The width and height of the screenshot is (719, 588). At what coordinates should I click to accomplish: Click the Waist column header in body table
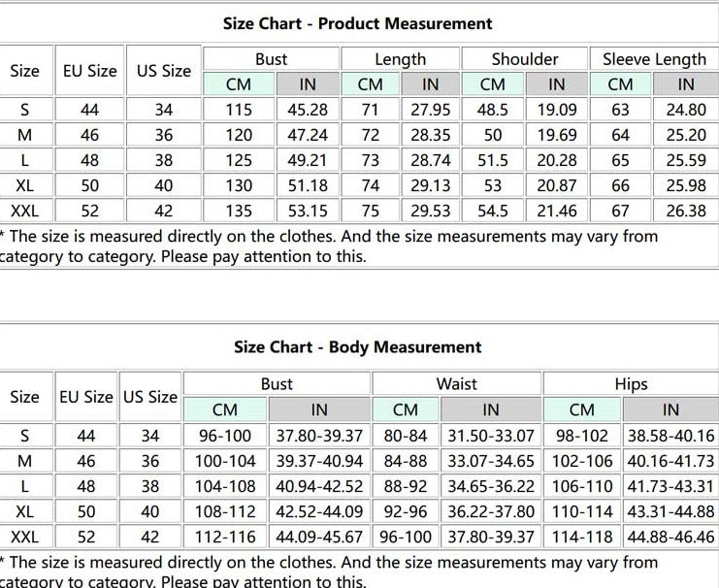(x=456, y=384)
